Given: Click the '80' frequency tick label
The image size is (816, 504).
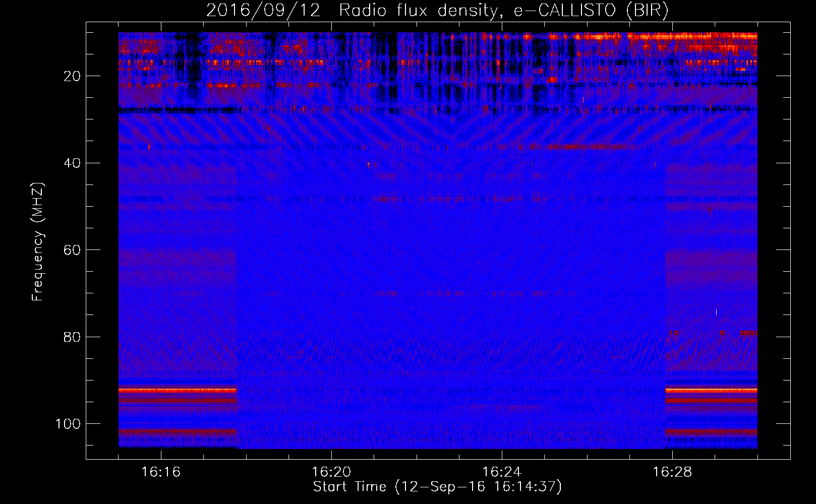Looking at the screenshot, I should [x=72, y=337].
